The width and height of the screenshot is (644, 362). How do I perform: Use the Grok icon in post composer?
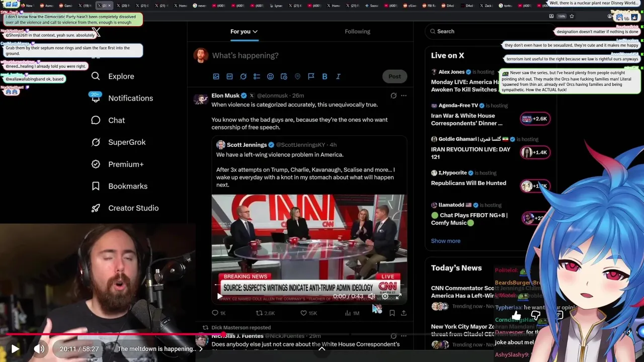243,76
